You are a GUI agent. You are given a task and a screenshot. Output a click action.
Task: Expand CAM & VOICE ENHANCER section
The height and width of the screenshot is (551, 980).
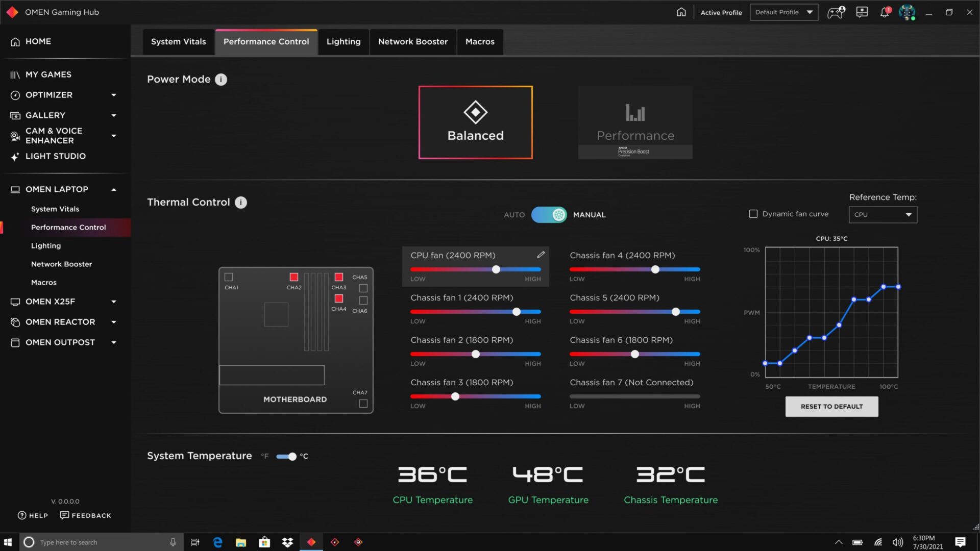point(114,136)
